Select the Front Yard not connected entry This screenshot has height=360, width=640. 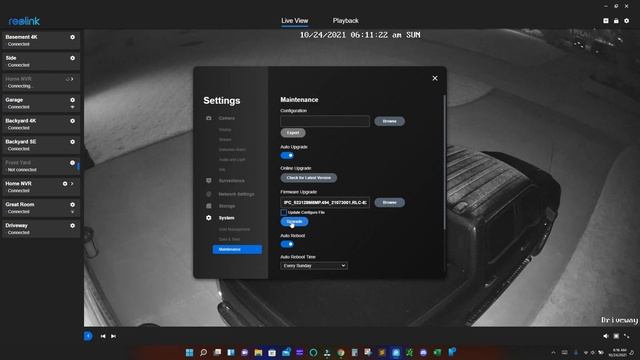40,166
